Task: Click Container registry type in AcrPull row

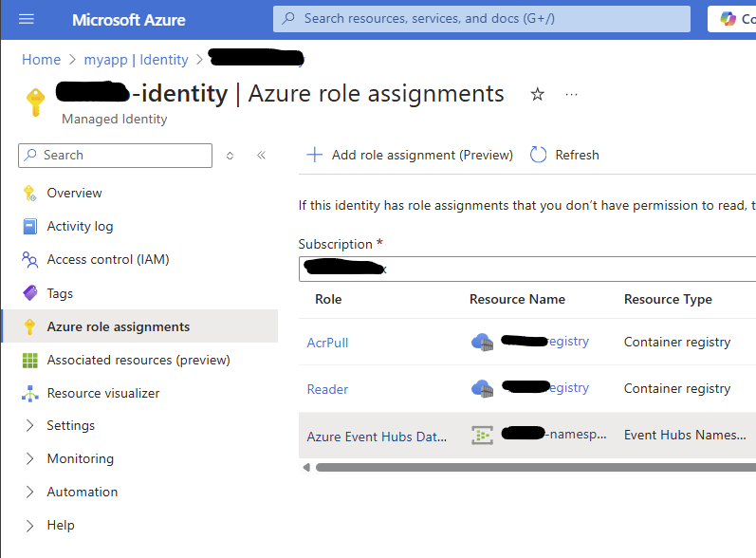Action: coord(677,342)
